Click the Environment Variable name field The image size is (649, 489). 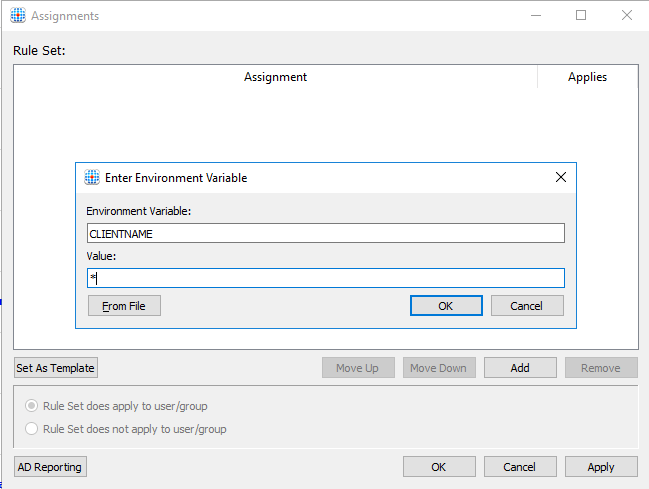[x=325, y=233]
